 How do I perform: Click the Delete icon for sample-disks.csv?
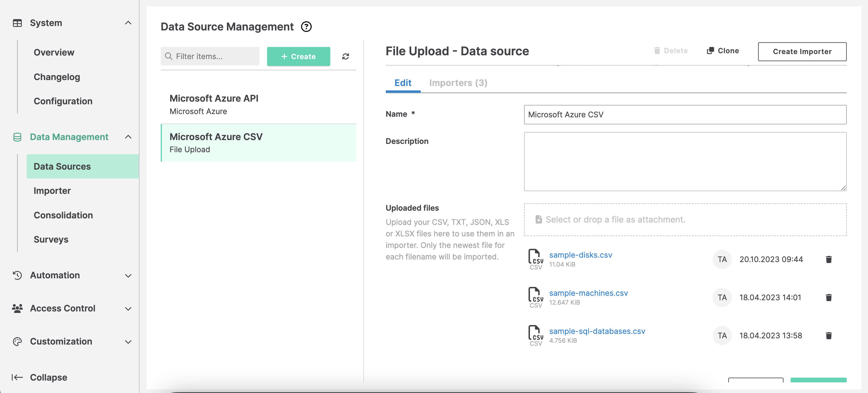829,259
